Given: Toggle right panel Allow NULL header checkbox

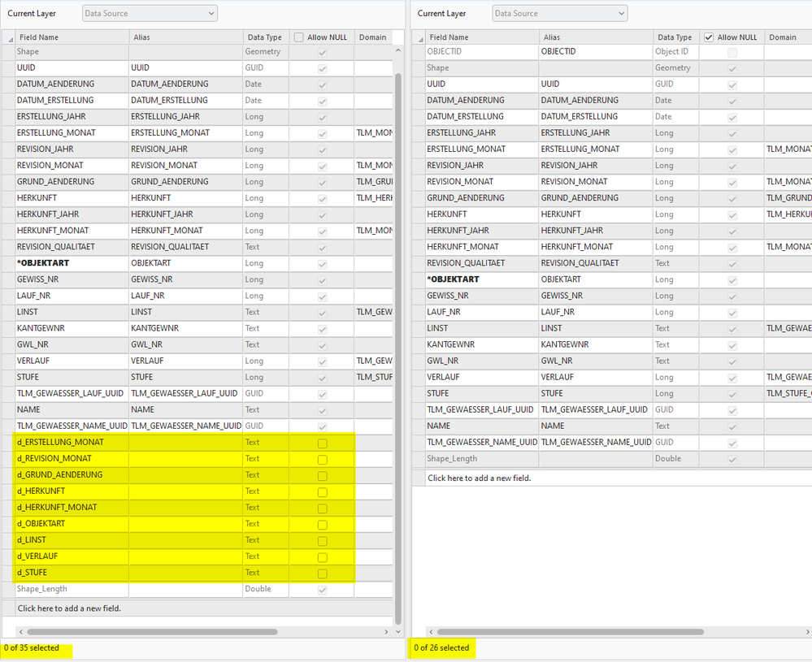Looking at the screenshot, I should 709,37.
